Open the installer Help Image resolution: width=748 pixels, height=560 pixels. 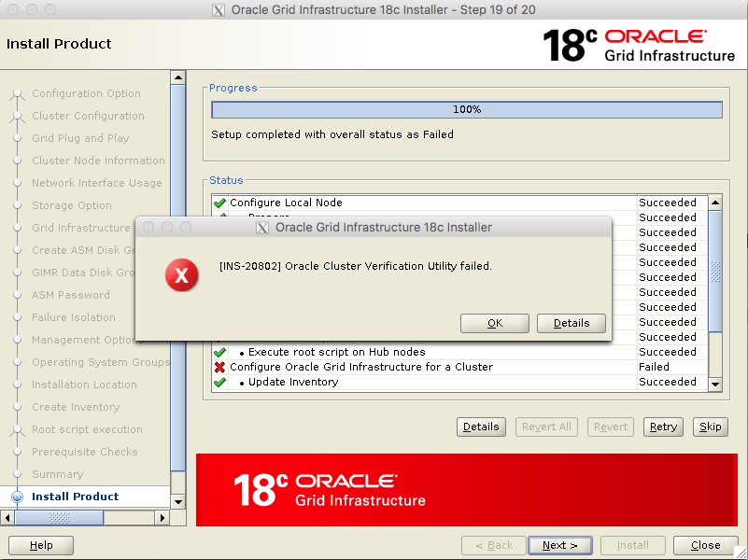tap(40, 545)
